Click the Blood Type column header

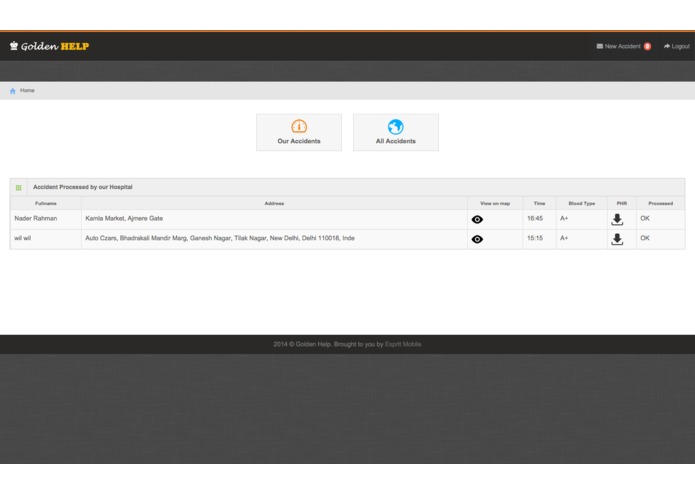(x=582, y=203)
